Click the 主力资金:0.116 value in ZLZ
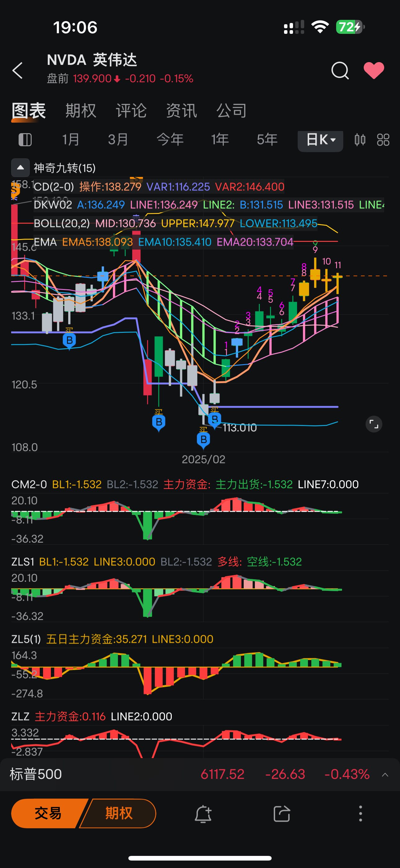 click(70, 717)
